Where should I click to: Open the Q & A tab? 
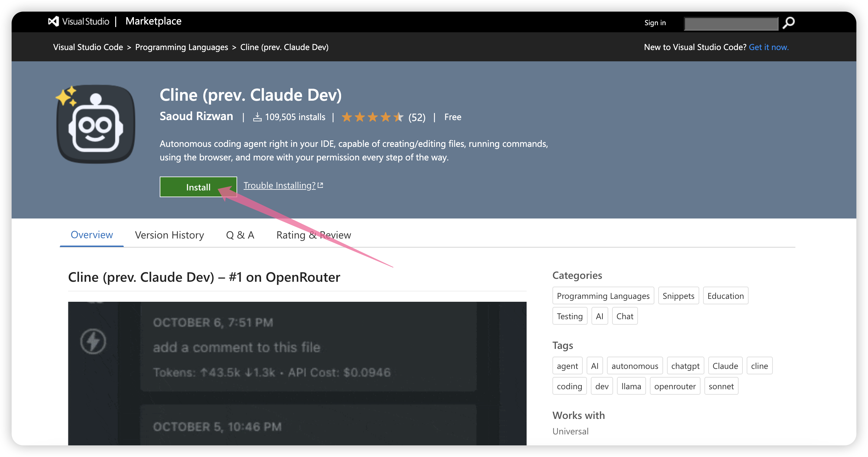click(x=240, y=235)
